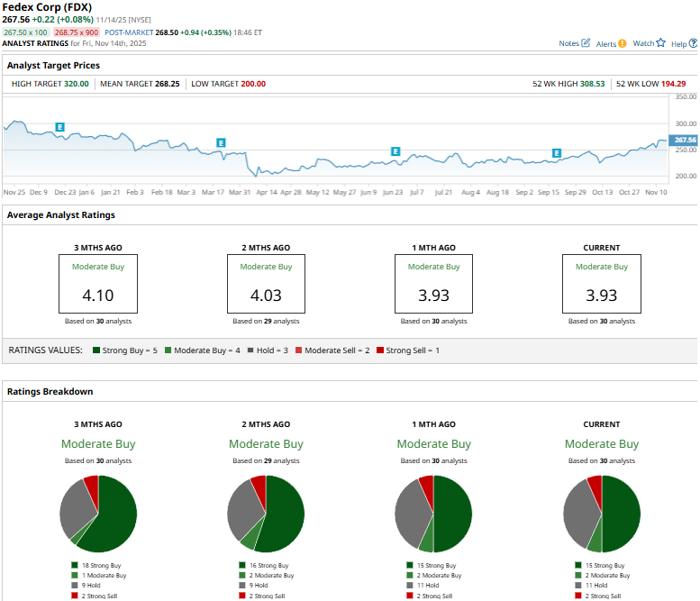Click 2 Moderate Buy legend under 1 MTH AGO
Image resolution: width=700 pixels, height=601 pixels.
(434, 575)
